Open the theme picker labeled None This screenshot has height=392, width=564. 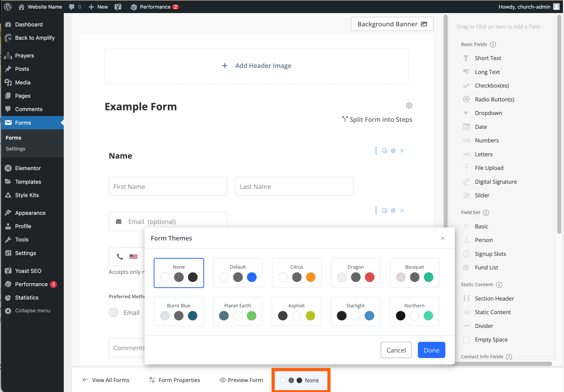tap(301, 380)
